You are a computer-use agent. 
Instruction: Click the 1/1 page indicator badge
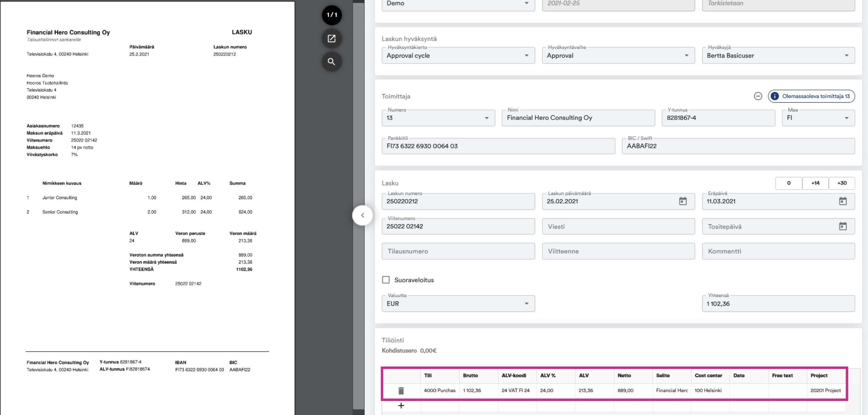click(331, 15)
